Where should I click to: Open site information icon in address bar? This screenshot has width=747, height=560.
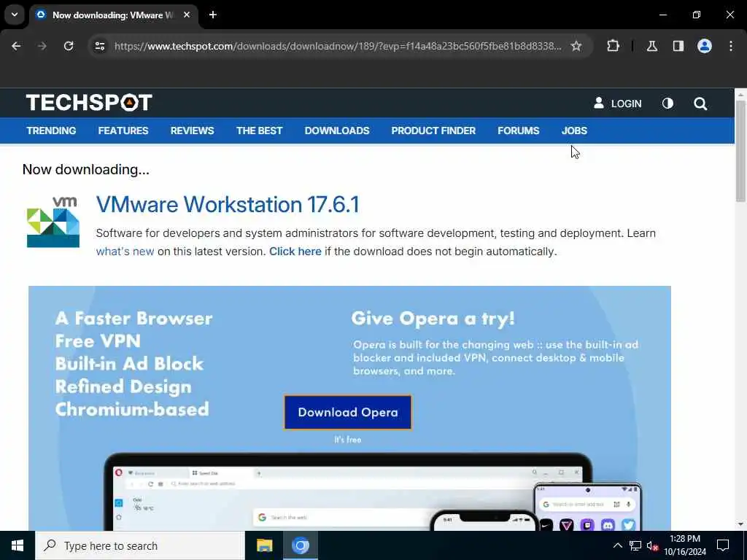[x=99, y=46]
